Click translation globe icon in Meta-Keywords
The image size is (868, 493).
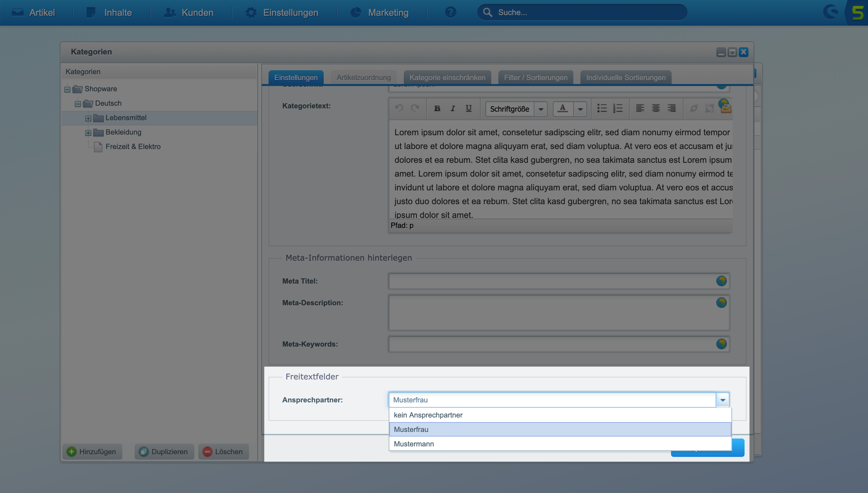[x=721, y=344]
